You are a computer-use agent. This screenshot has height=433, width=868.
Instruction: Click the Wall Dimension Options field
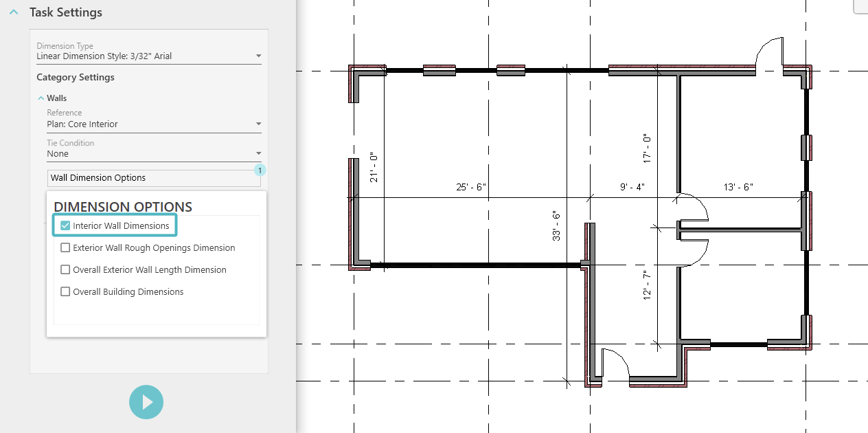coord(154,177)
